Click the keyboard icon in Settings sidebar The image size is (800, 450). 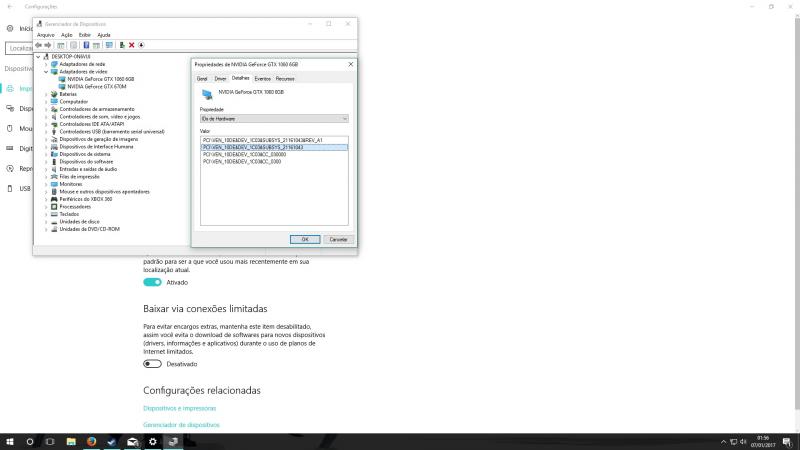(x=10, y=148)
